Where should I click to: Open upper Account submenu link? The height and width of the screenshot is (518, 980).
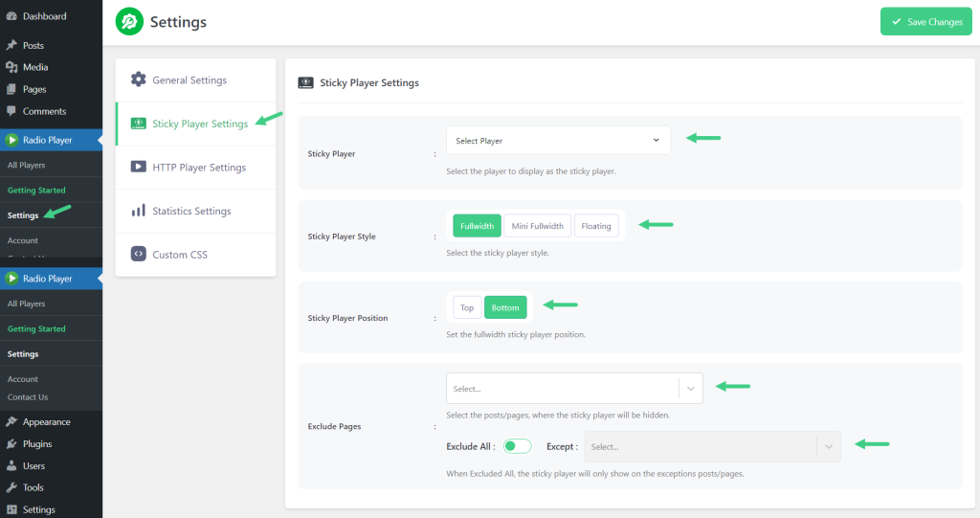click(x=23, y=240)
